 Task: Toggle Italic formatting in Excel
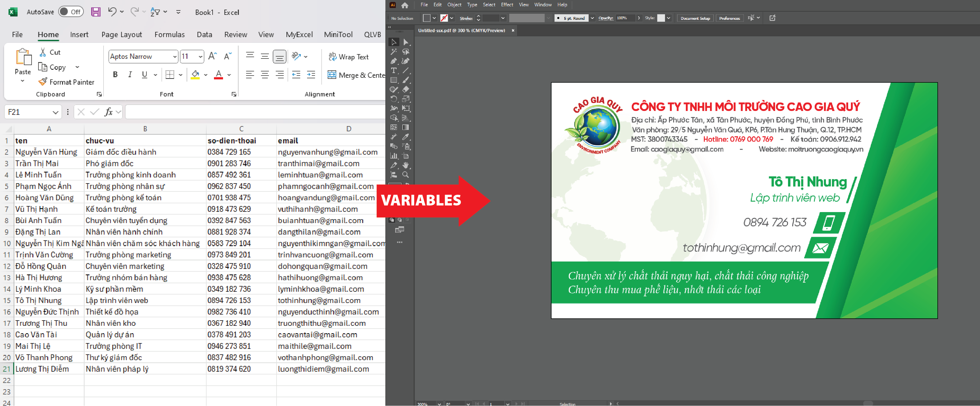[x=130, y=74]
